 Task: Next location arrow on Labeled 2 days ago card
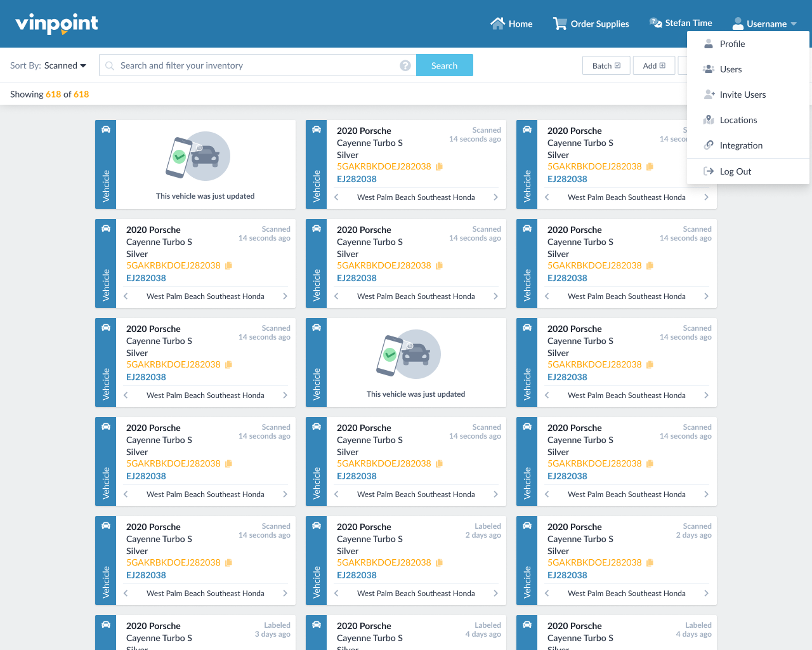click(495, 594)
